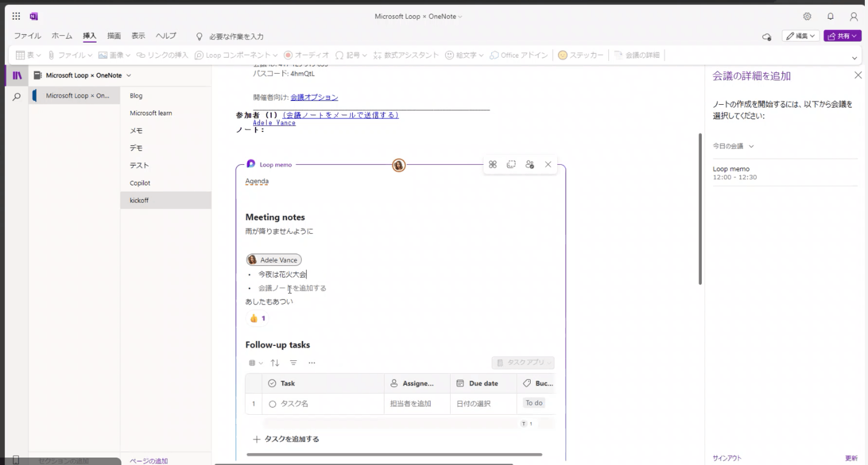Open notifications bell icon
868x465 pixels.
(831, 17)
